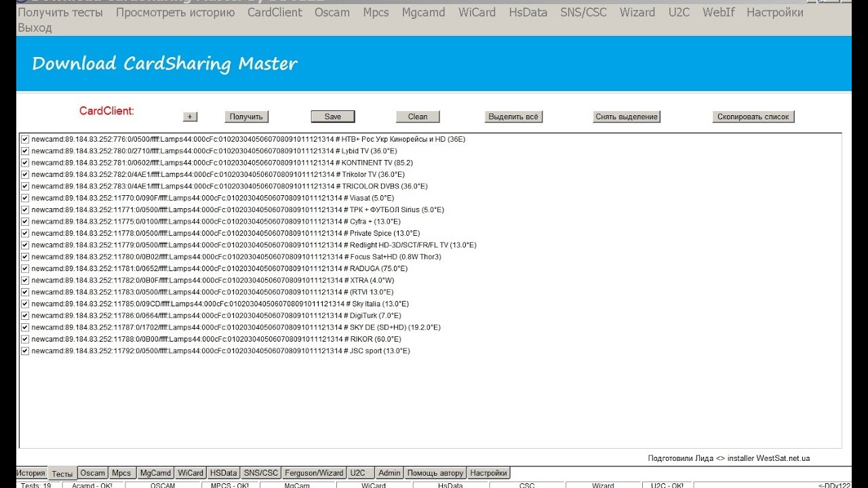Toggle checkbox for (RTVI 13.0°E) row

25,292
